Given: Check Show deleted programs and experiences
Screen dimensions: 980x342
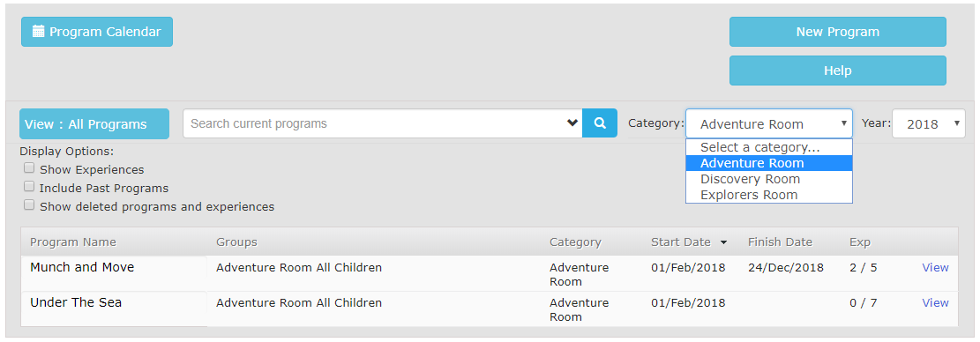Looking at the screenshot, I should point(29,204).
